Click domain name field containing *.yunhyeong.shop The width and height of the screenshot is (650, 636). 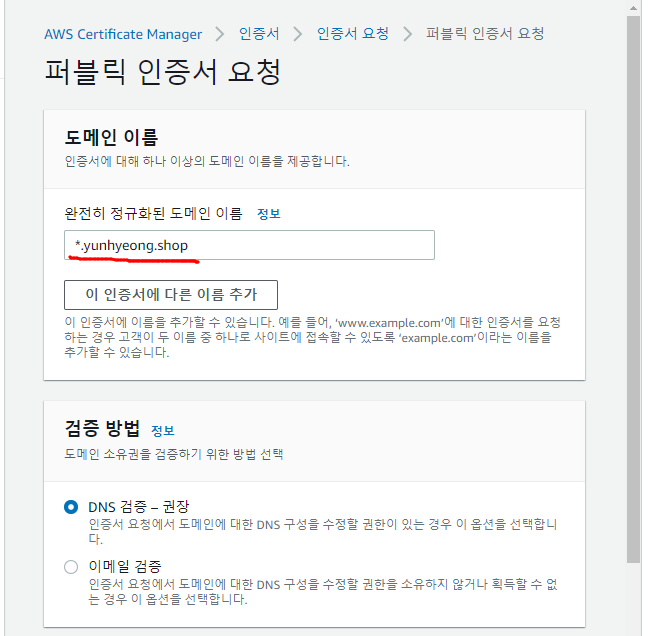click(x=249, y=245)
